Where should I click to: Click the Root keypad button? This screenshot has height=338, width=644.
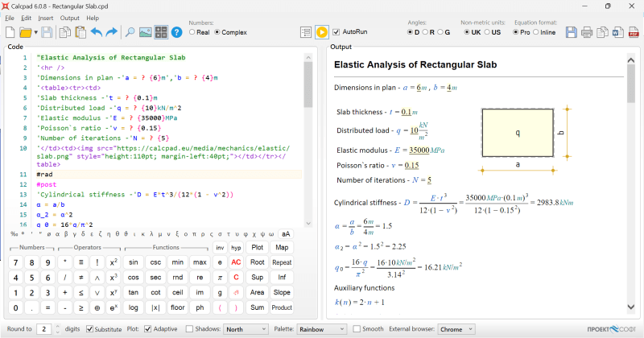[x=257, y=262]
